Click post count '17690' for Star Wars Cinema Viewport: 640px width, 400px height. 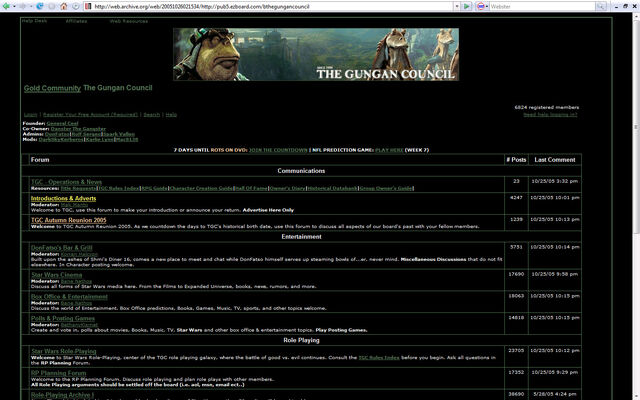coord(516,274)
